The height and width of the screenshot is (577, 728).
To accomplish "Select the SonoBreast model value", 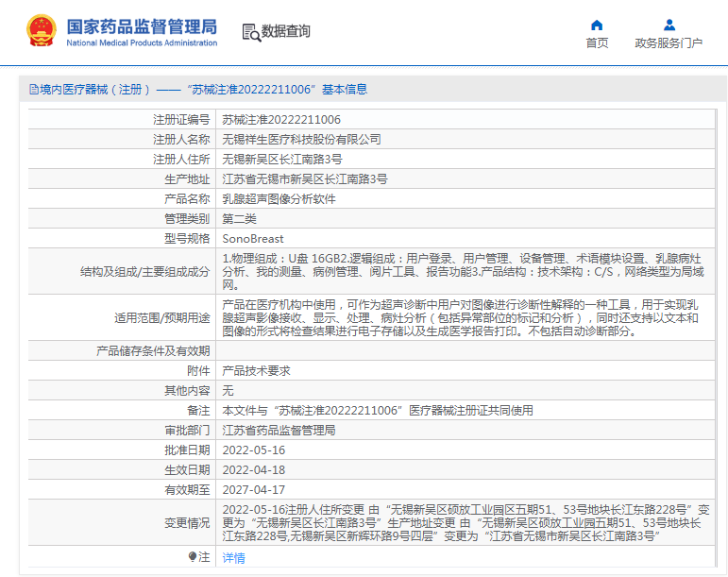I will pyautogui.click(x=252, y=239).
